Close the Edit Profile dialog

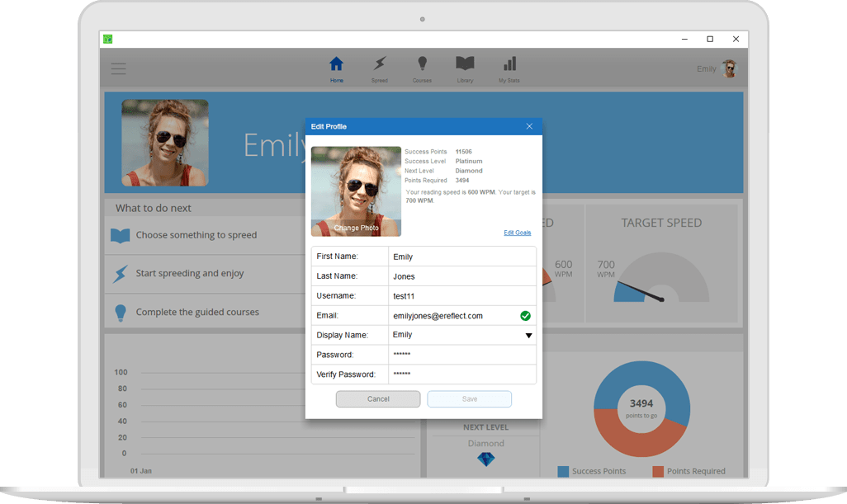click(529, 126)
